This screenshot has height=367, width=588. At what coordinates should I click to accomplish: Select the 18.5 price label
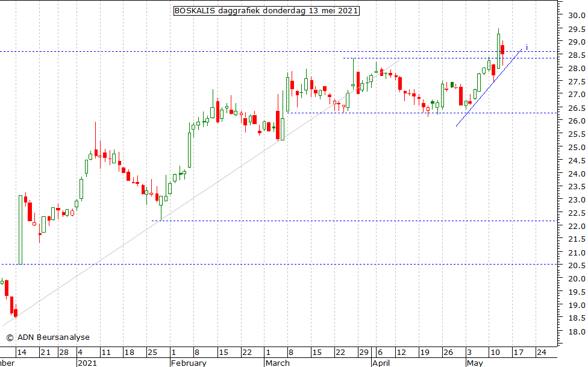577,318
